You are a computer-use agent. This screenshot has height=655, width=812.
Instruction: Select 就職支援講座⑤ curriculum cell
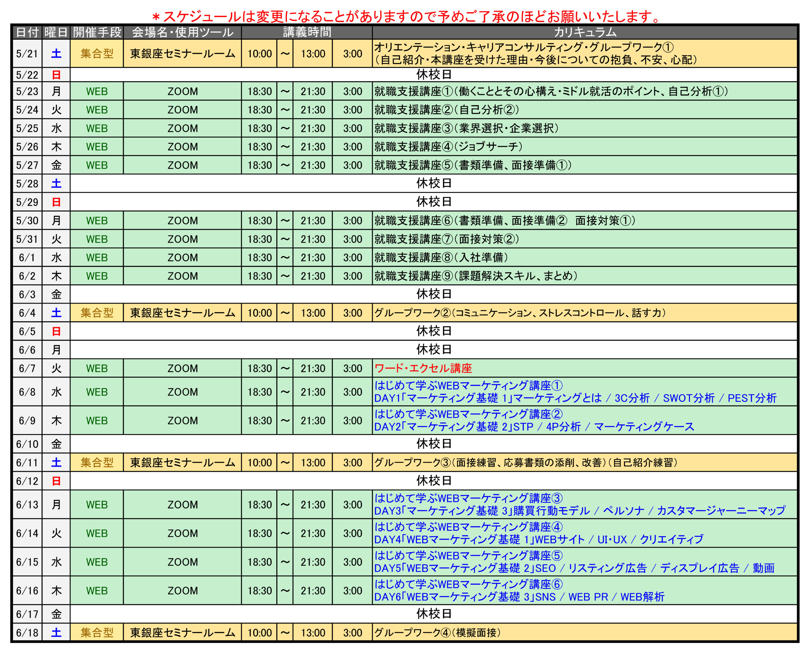tap(585, 165)
